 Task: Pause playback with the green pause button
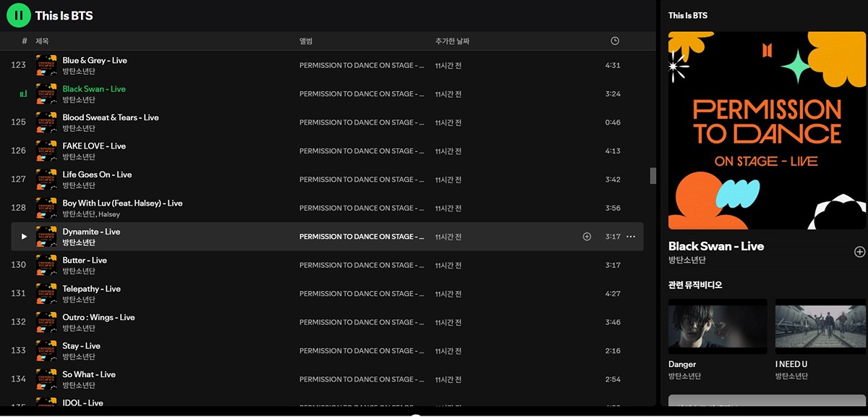click(x=19, y=14)
